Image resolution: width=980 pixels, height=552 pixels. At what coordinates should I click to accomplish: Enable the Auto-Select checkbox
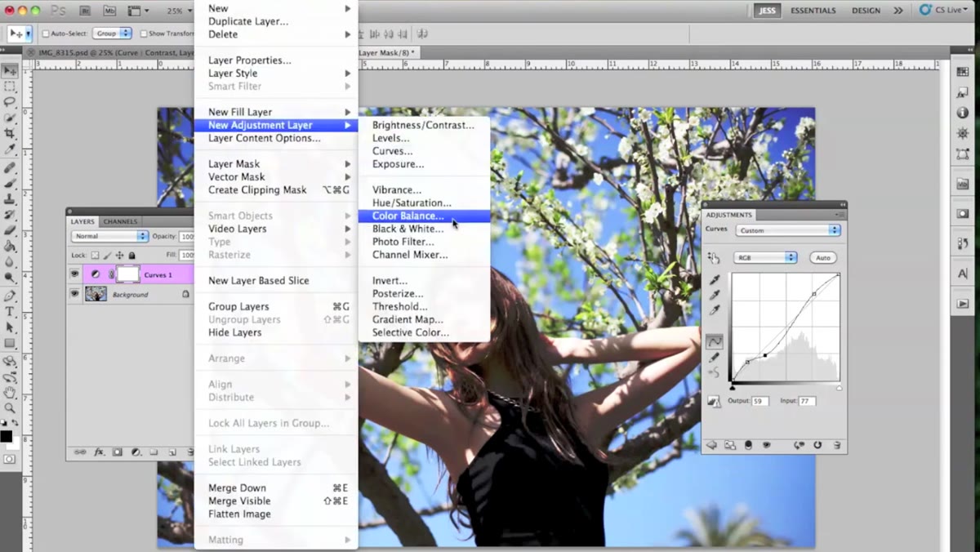coord(46,33)
